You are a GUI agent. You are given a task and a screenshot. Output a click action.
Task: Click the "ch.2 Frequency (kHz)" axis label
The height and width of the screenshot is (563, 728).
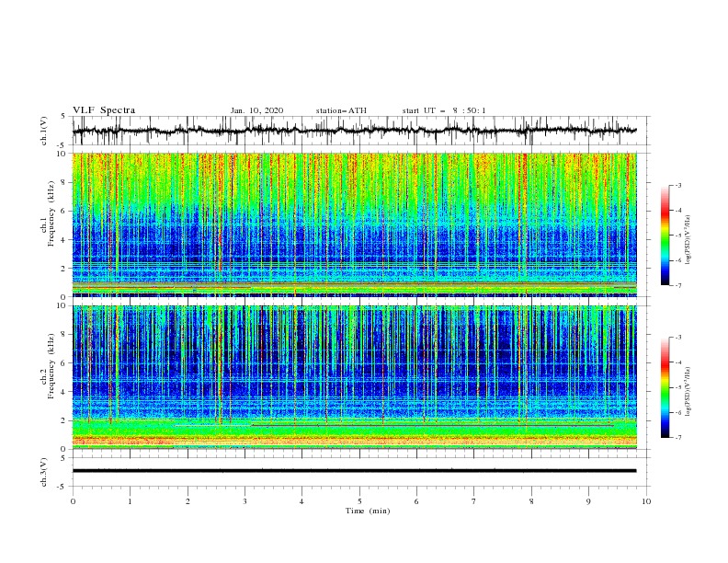click(48, 366)
